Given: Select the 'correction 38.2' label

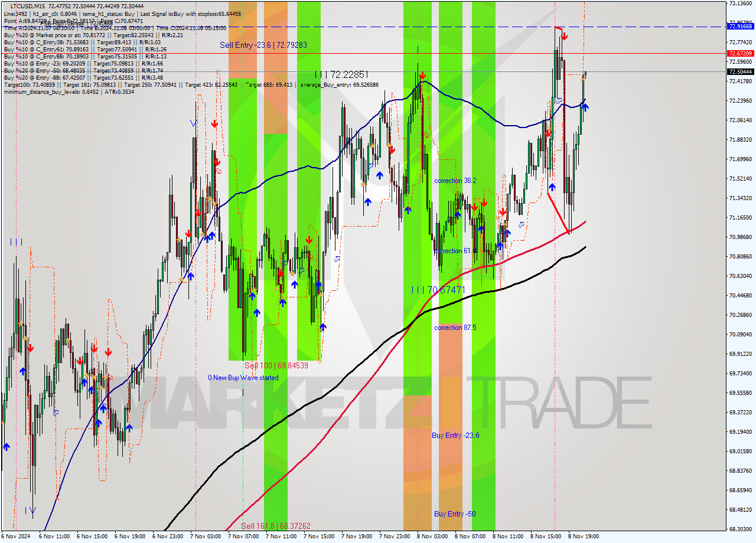Looking at the screenshot, I should point(455,181).
